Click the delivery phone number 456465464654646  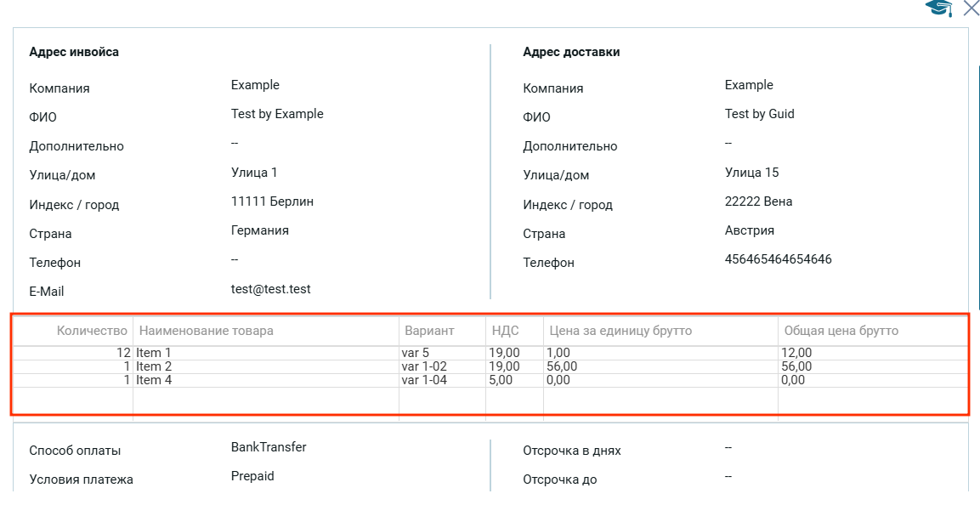click(778, 259)
